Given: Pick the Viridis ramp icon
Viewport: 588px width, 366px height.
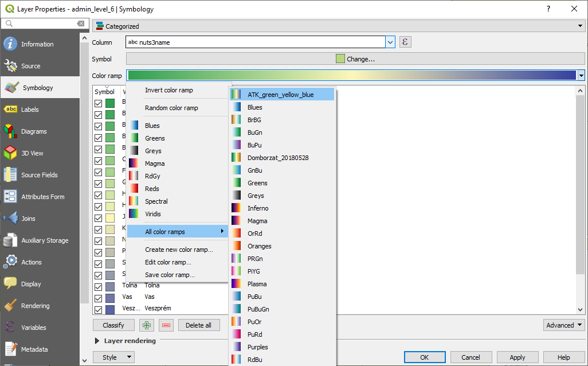Looking at the screenshot, I should click(134, 214).
